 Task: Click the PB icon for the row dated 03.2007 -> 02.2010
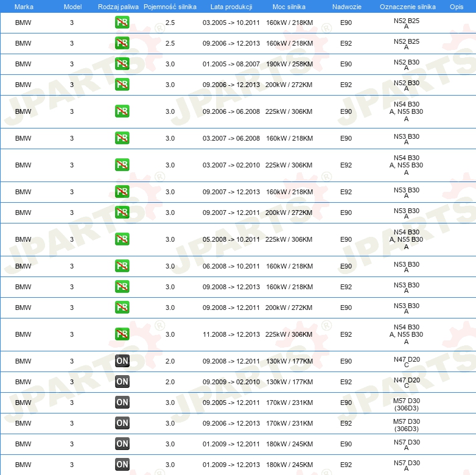tap(122, 165)
